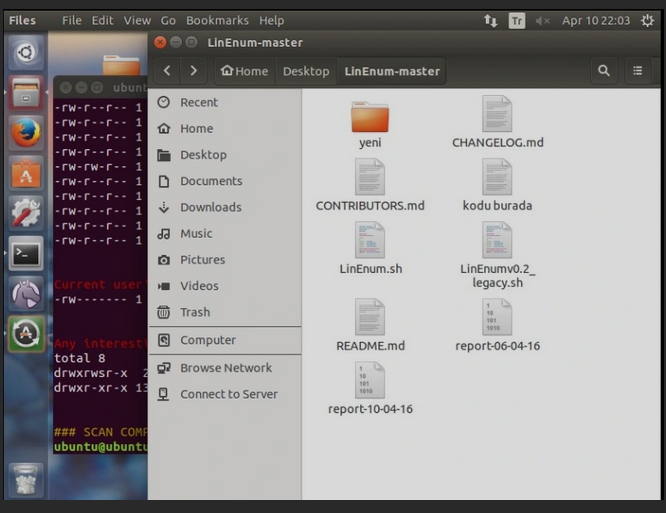Screen dimensions: 666x513
Task: Open the network indicator in top bar
Action: tap(491, 20)
